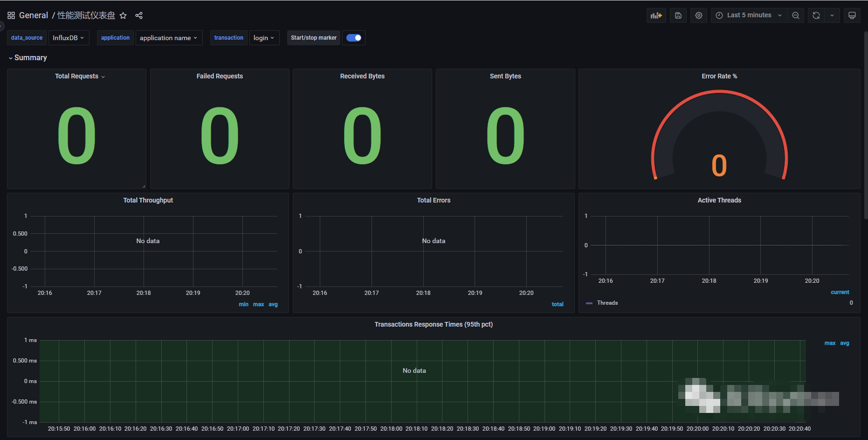Sort Total Throughput legend by max

coord(258,304)
